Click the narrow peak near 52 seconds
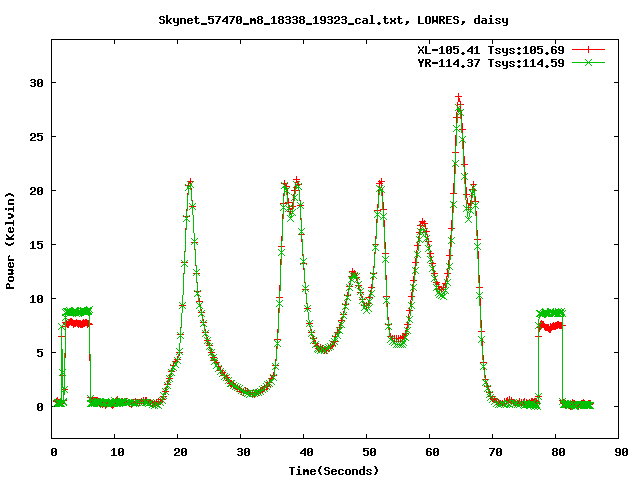Image resolution: width=640 pixels, height=480 pixels. click(381, 182)
